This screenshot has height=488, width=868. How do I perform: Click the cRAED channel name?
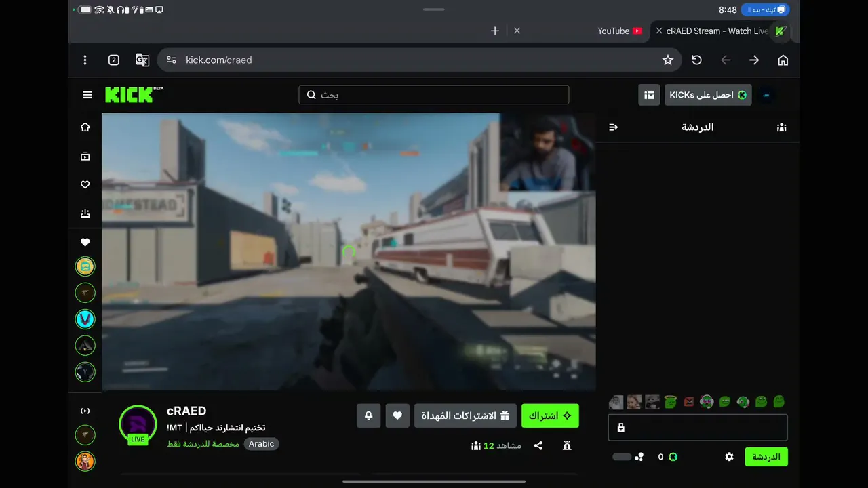click(186, 411)
